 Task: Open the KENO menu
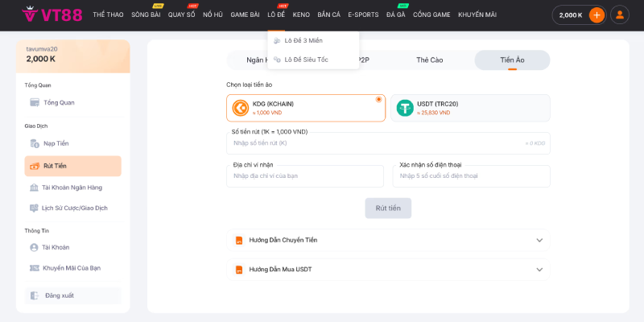(301, 14)
